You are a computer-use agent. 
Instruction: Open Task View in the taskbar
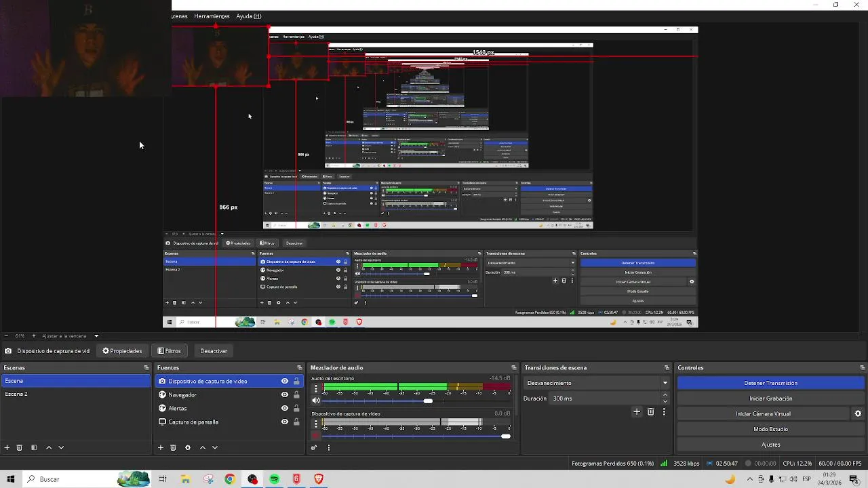[x=163, y=479]
